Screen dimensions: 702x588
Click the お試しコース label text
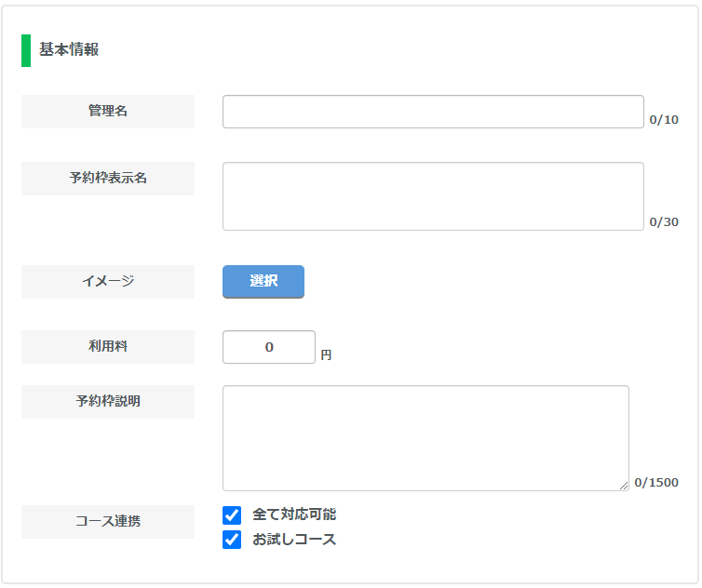tap(294, 540)
